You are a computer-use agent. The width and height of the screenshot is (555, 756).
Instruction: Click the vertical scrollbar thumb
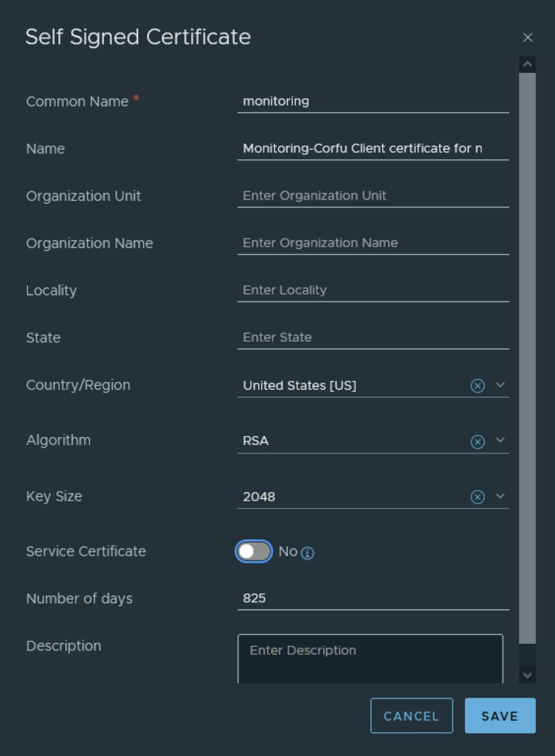coord(527,358)
